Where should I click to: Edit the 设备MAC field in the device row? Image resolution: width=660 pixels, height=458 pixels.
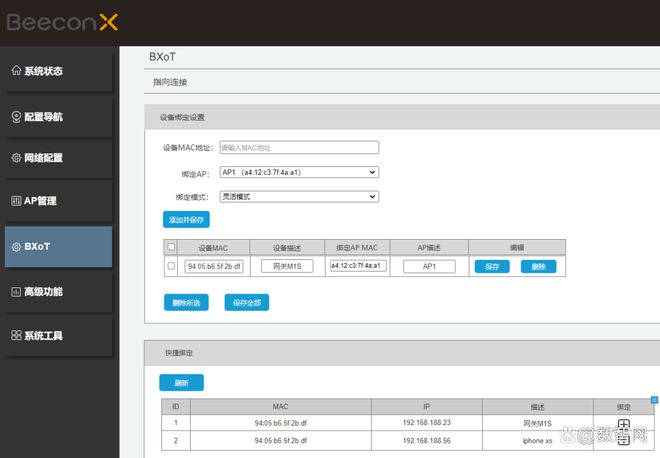(214, 266)
